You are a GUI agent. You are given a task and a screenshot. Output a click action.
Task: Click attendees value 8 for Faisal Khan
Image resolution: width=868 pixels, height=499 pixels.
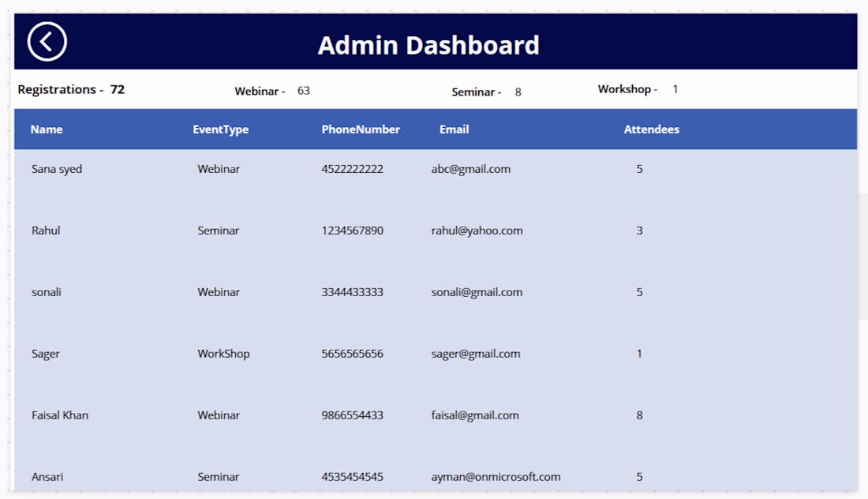(x=639, y=415)
